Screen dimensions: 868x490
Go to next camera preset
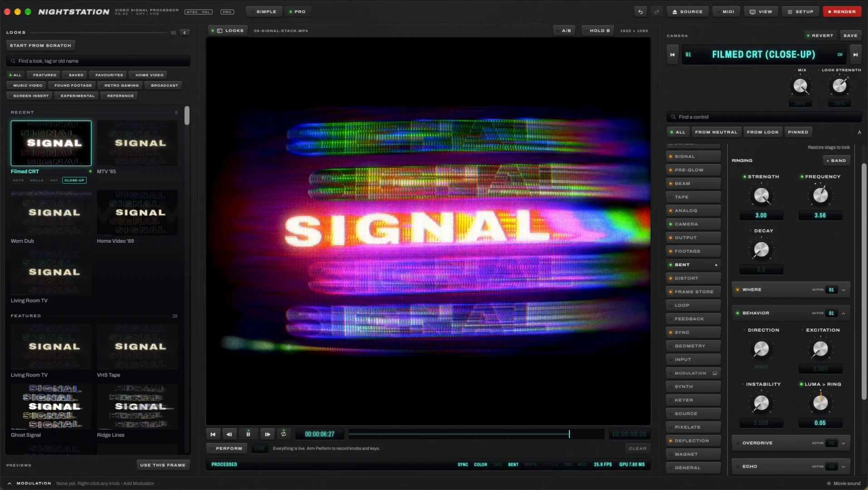(x=855, y=54)
